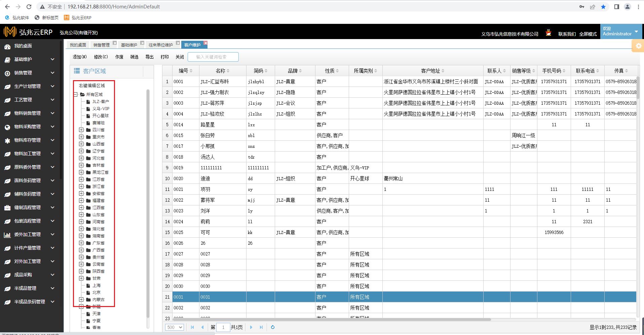Switch to 基础维护 tab

[x=129, y=45]
